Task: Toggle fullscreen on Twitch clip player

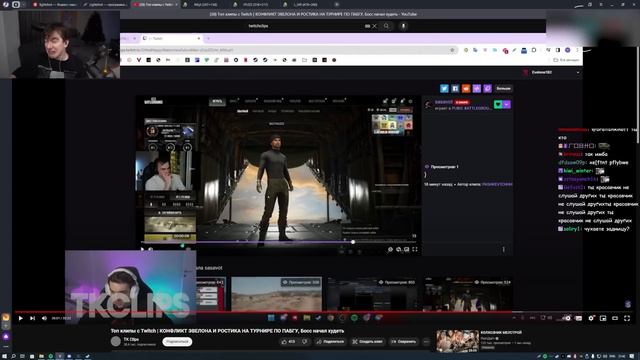Action: [415, 249]
